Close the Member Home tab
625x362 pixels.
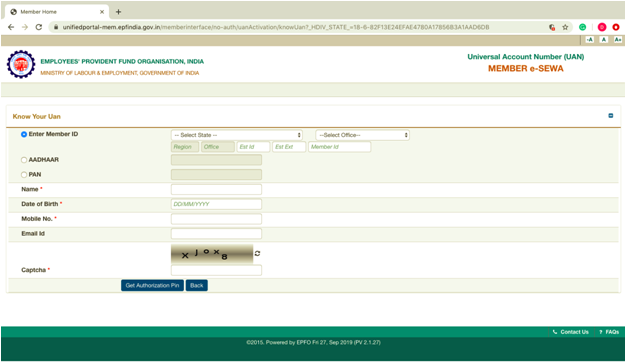click(x=102, y=12)
